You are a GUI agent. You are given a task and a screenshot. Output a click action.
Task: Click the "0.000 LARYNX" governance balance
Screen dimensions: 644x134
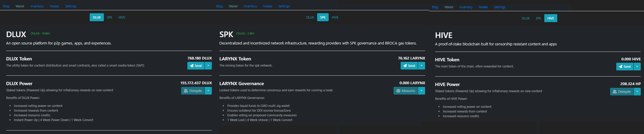[412, 83]
